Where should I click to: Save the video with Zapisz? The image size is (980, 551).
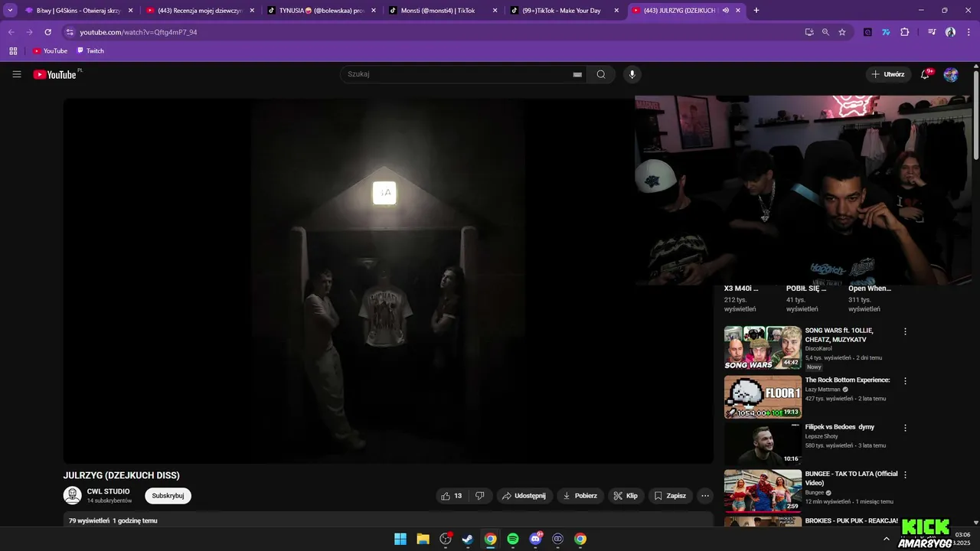coord(671,496)
